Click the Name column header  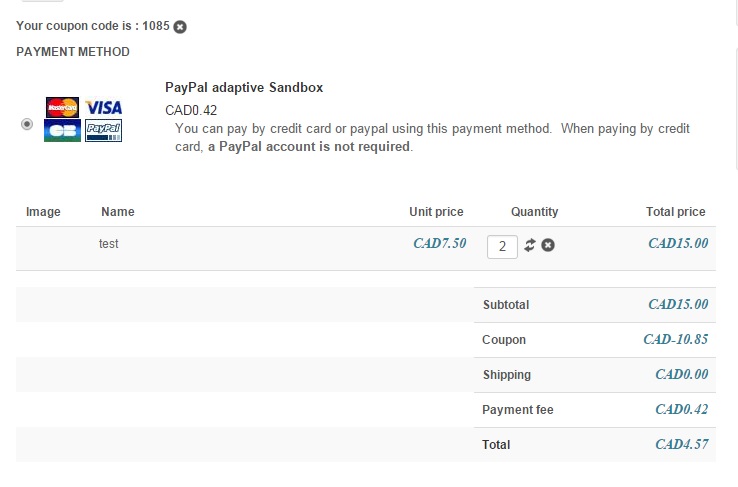click(118, 212)
